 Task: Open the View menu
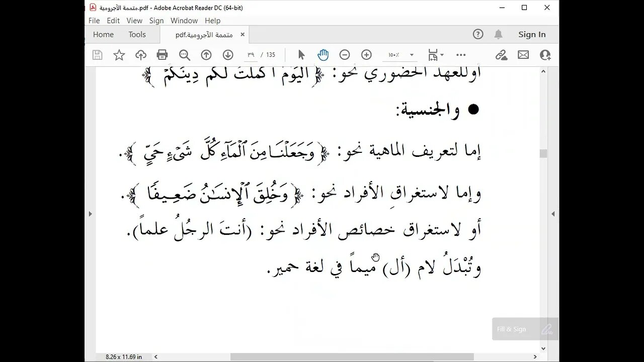[x=134, y=21]
